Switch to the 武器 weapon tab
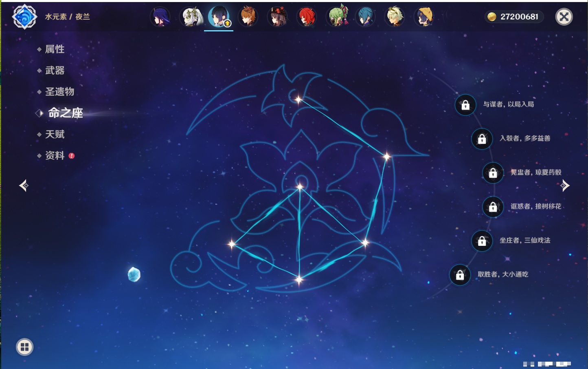588x369 pixels. 55,71
